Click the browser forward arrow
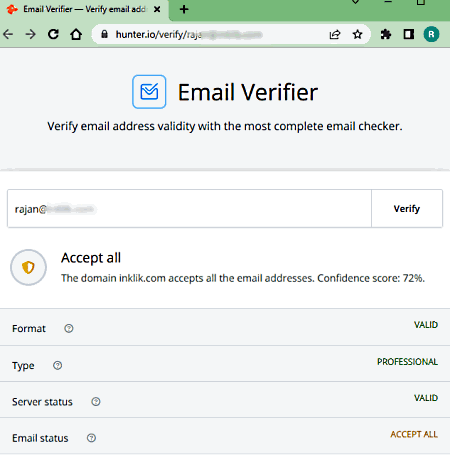The image size is (450, 475). pyautogui.click(x=31, y=34)
